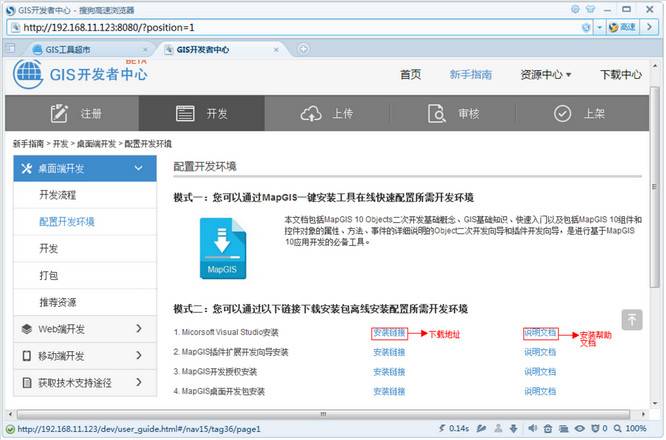Switch the 高速 browser mode button
Screen dimensions: 666x440
[622, 28]
